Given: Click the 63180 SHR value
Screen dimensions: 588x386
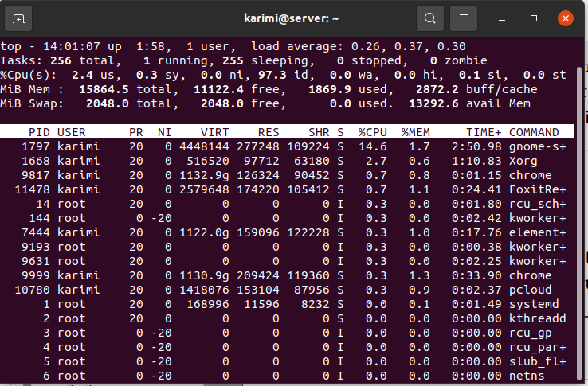Looking at the screenshot, I should click(x=312, y=161).
